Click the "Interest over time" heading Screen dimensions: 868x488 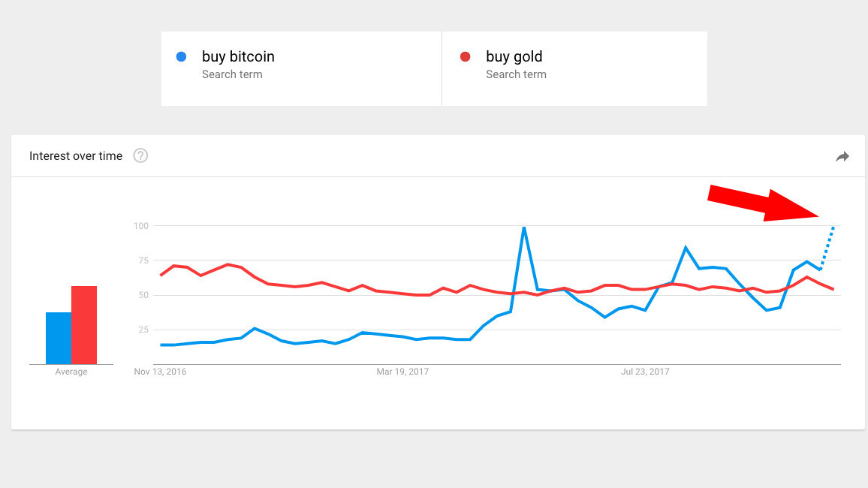76,156
